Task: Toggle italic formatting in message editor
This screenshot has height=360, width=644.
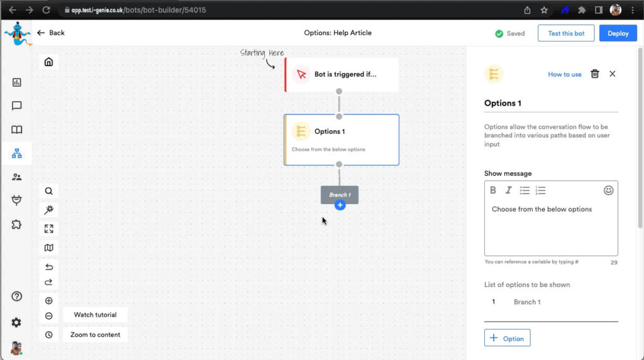Action: pos(508,190)
